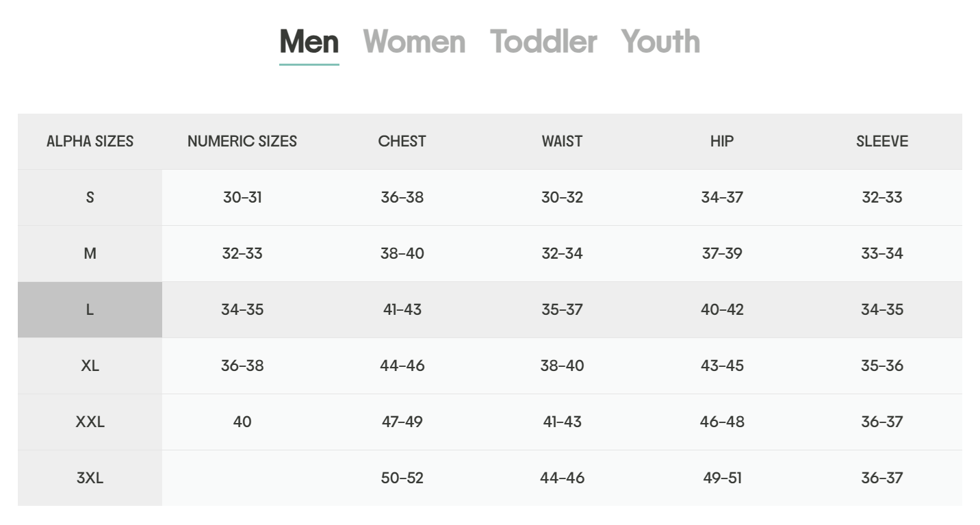Select the highlighted L alpha size cell
Image resolution: width=980 pixels, height=525 pixels.
(x=90, y=309)
